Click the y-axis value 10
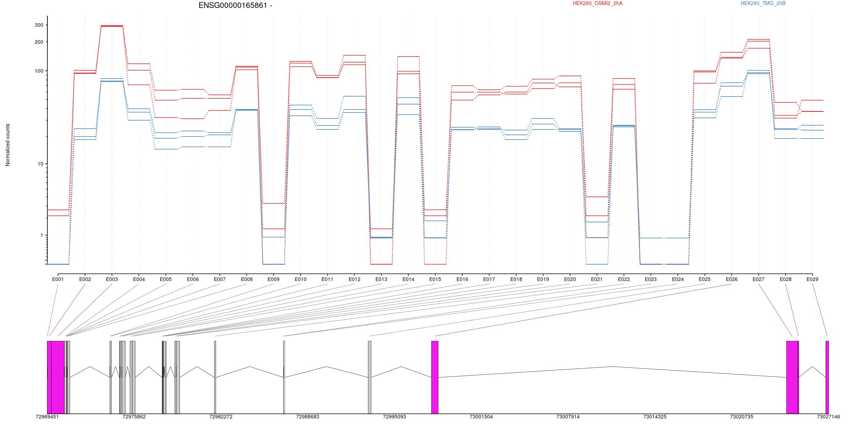The width and height of the screenshot is (868, 434). coord(41,164)
